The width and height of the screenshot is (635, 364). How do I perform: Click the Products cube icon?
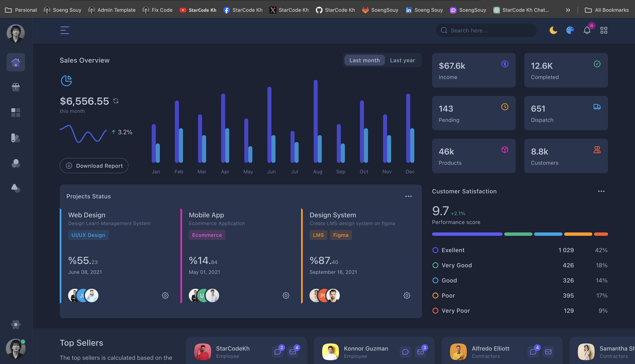(505, 149)
